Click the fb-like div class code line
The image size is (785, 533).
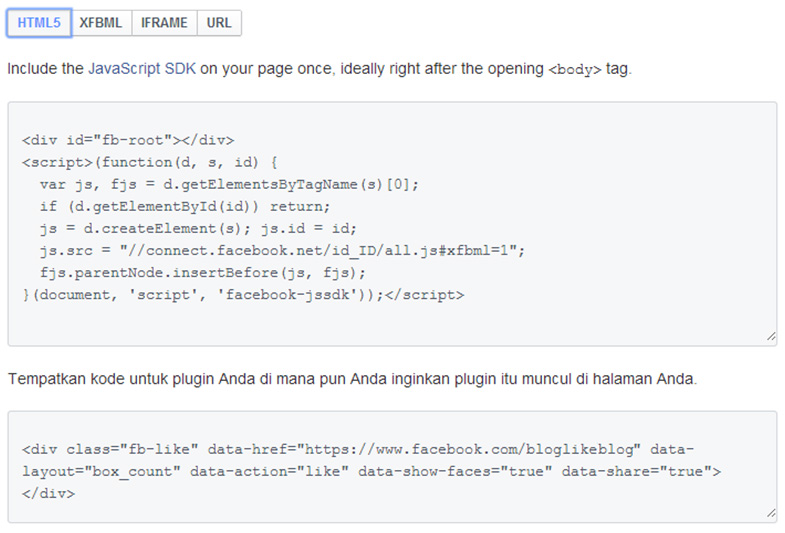(357, 449)
